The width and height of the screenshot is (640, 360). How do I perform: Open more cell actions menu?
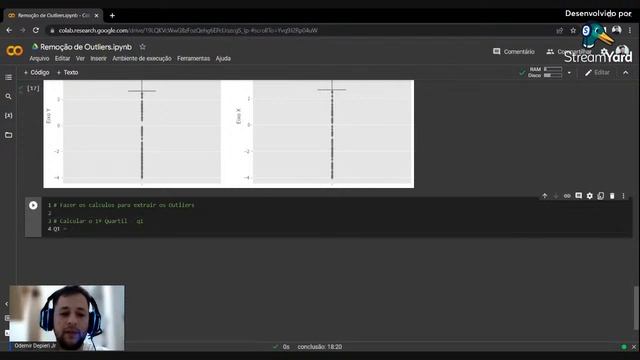[623, 196]
